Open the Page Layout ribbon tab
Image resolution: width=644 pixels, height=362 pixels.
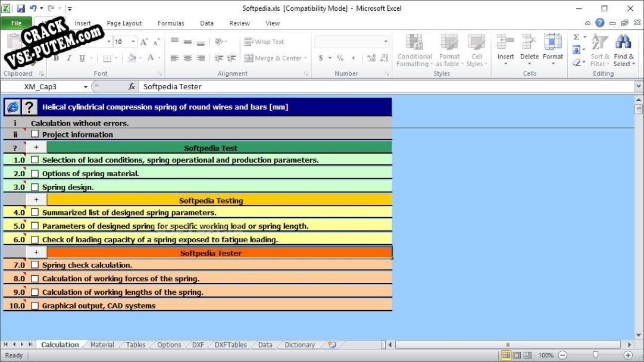124,23
